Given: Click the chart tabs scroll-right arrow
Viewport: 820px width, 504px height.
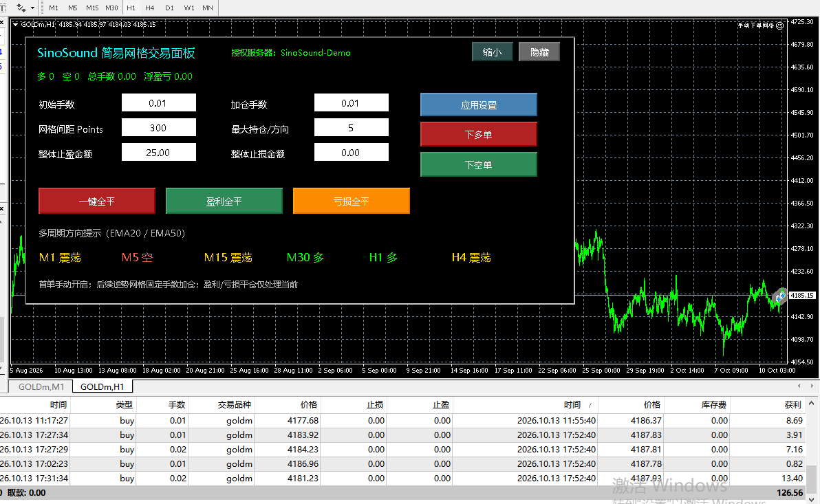Looking at the screenshot, I should pyautogui.click(x=812, y=386).
